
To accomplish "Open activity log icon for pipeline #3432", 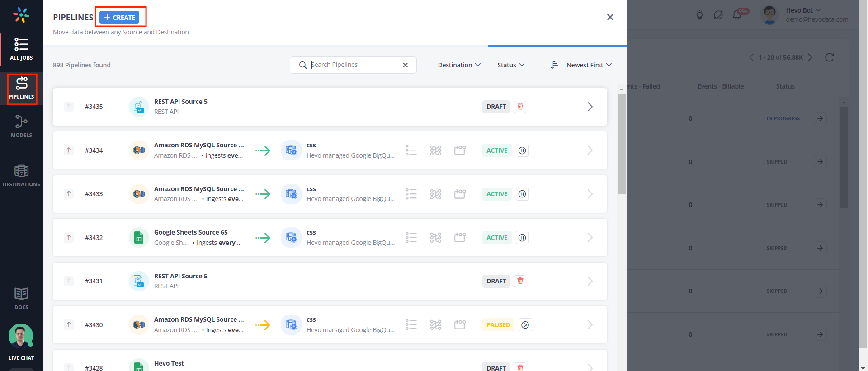I will pos(460,237).
